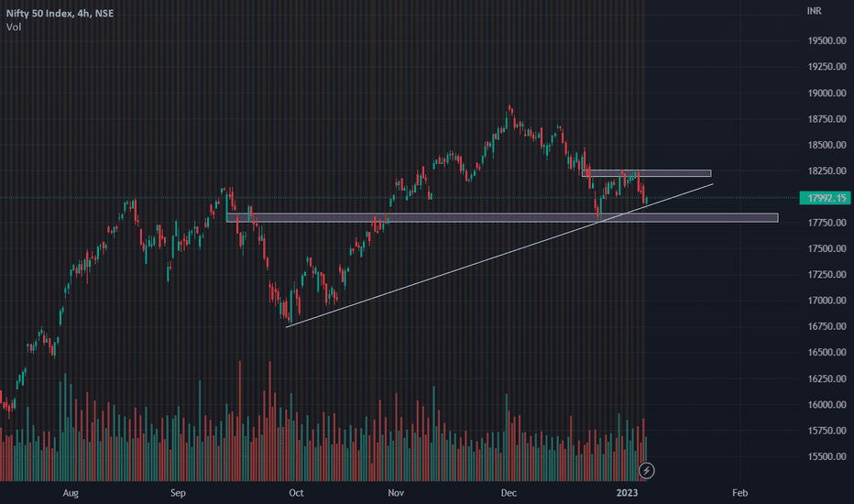
Task: Click the 19000.00 price axis label
Action: point(827,93)
